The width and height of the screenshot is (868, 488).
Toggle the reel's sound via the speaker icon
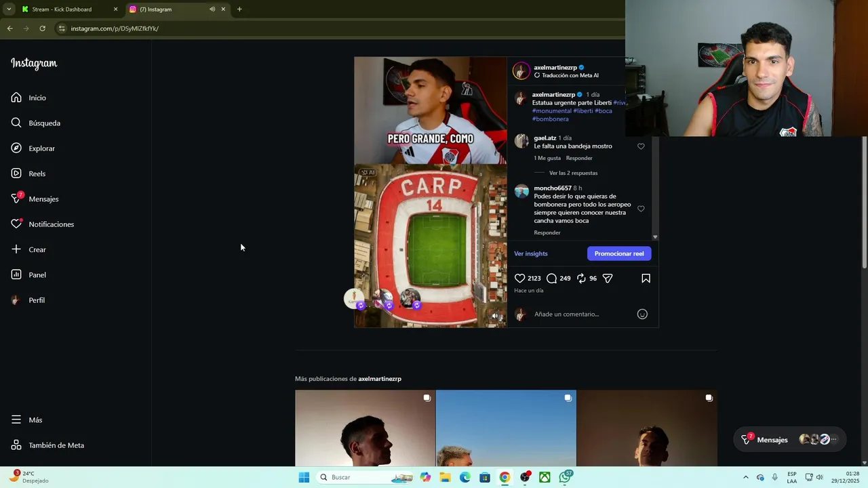coord(495,317)
